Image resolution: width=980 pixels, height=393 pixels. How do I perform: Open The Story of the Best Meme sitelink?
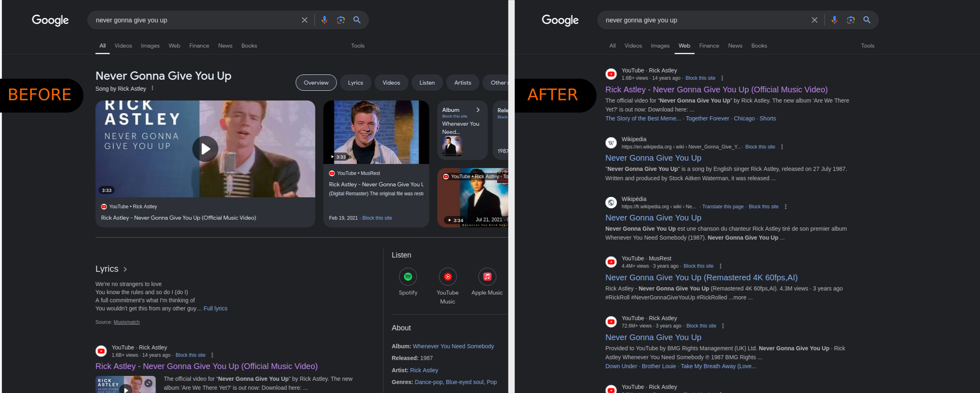pos(643,118)
